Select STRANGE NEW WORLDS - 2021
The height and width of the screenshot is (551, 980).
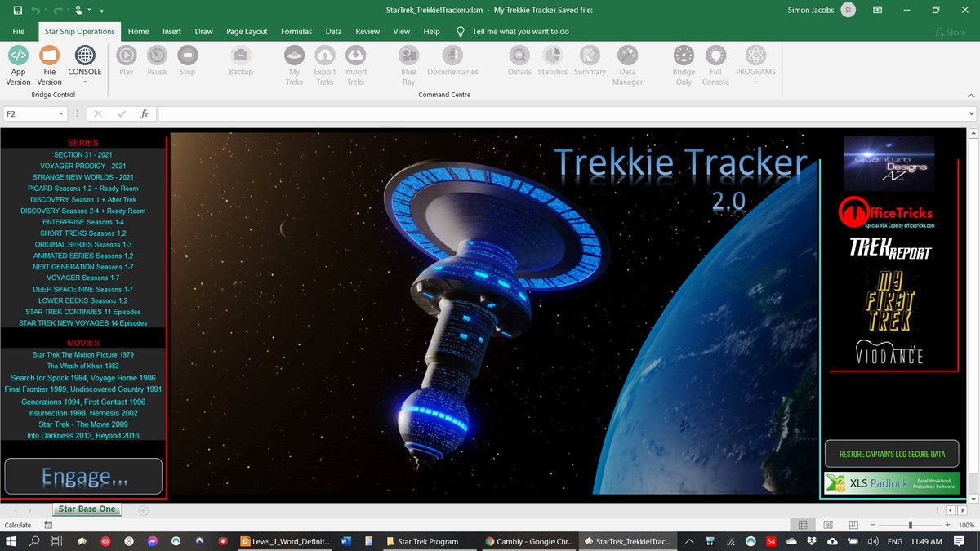tap(82, 177)
